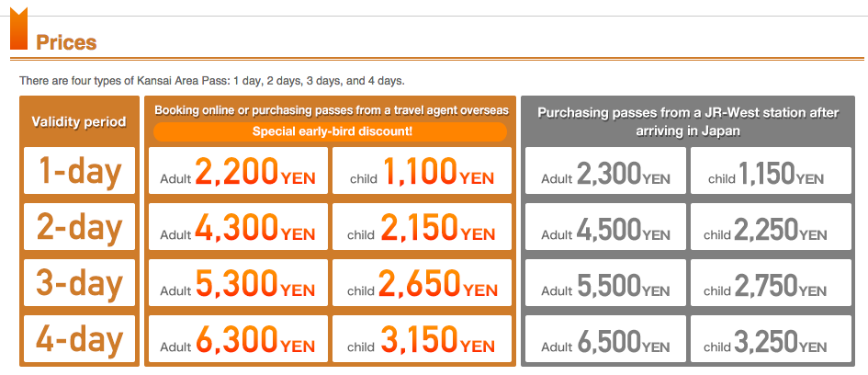Viewport: 868px width, 375px height.
Task: Click the child 1,100 YEN price cell
Action: tap(422, 171)
